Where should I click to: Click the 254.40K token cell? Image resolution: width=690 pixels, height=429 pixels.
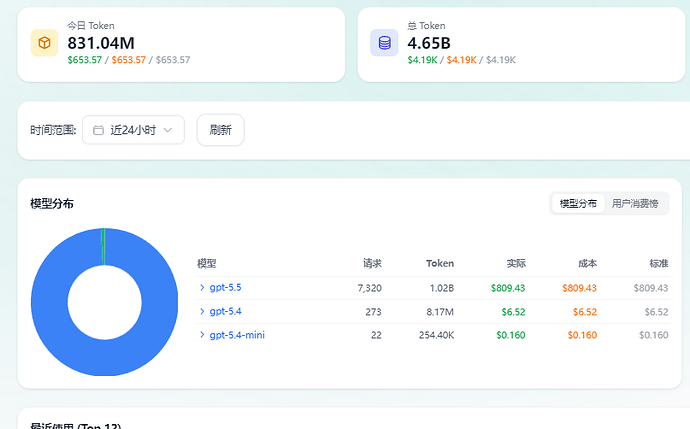pyautogui.click(x=437, y=335)
